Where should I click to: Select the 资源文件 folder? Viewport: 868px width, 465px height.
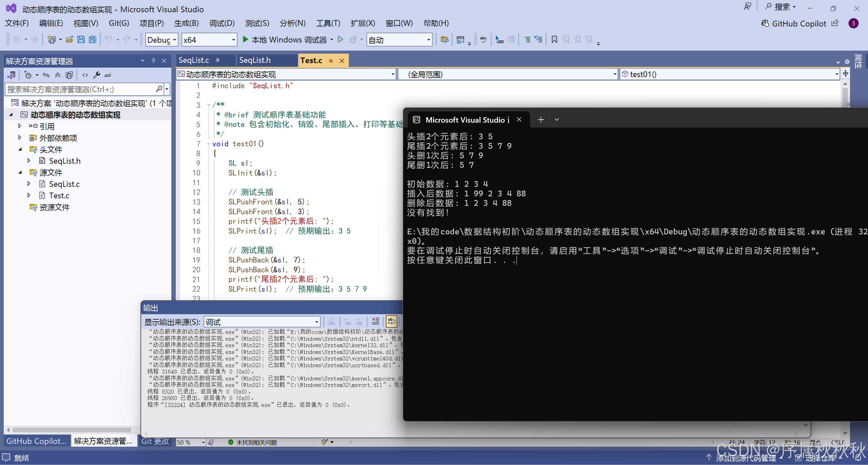pos(54,207)
